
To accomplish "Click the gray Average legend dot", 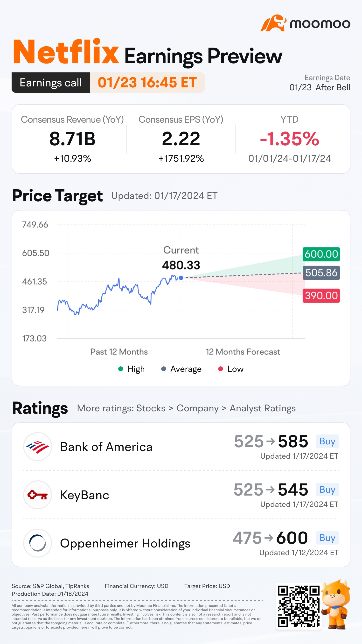I will pyautogui.click(x=163, y=369).
